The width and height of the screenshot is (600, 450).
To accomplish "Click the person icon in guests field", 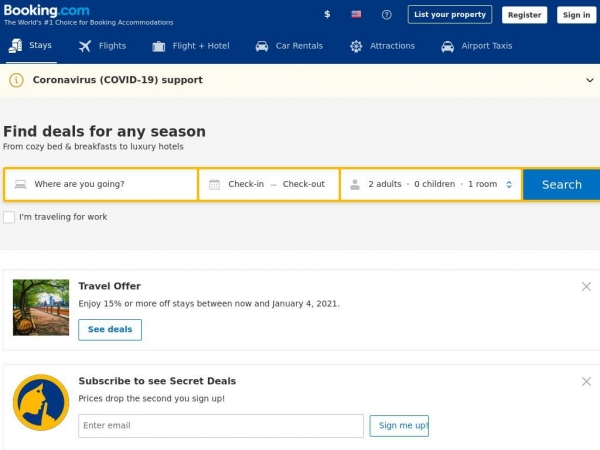I will click(x=355, y=184).
